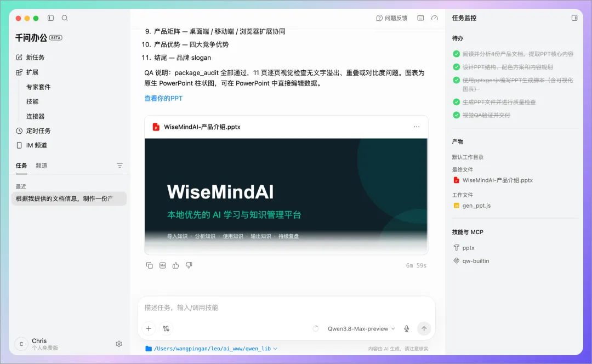Switch to the 频道 tab
This screenshot has width=592, height=364.
click(x=42, y=166)
